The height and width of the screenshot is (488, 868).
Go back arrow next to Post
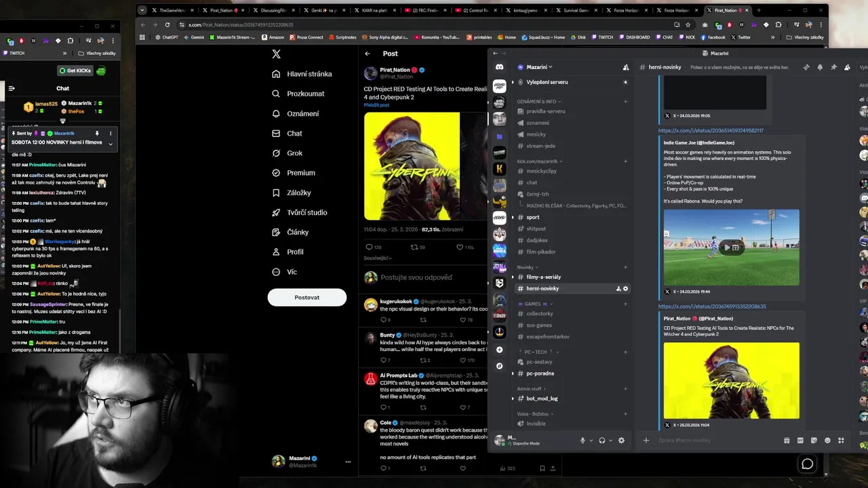pos(368,54)
